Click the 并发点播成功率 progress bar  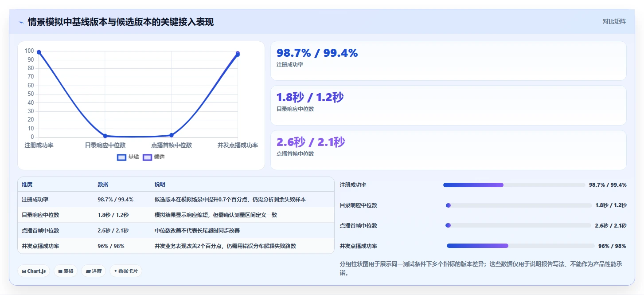[x=520, y=246]
